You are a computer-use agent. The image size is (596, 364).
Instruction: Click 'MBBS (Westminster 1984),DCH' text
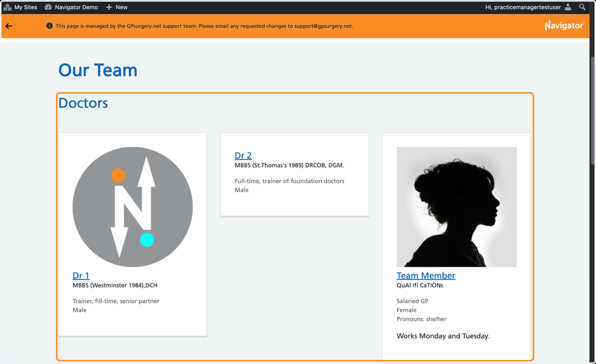pyautogui.click(x=115, y=286)
